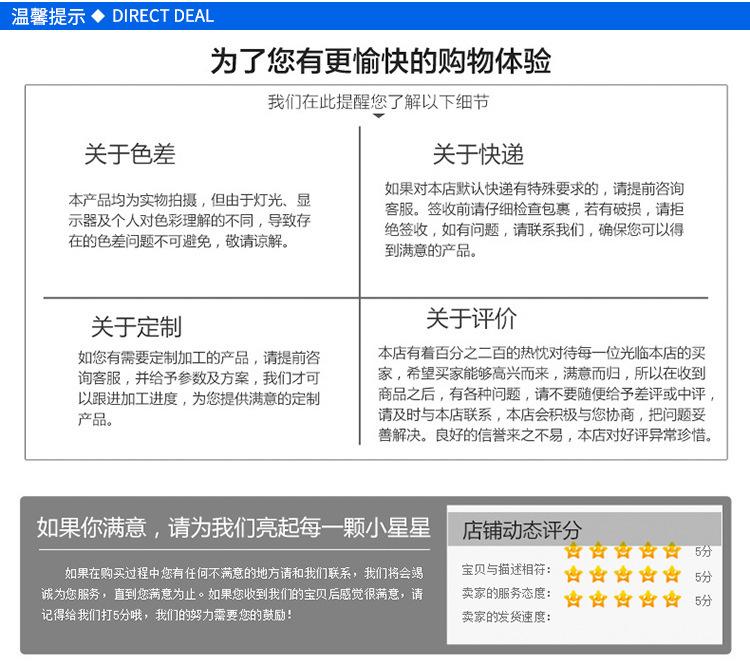Click the 卖家的发货速度 rating label
This screenshot has width=750, height=670.
click(x=506, y=617)
